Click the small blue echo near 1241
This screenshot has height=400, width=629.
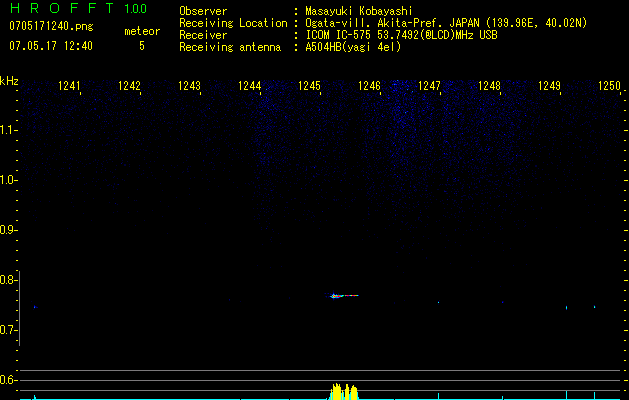35,307
